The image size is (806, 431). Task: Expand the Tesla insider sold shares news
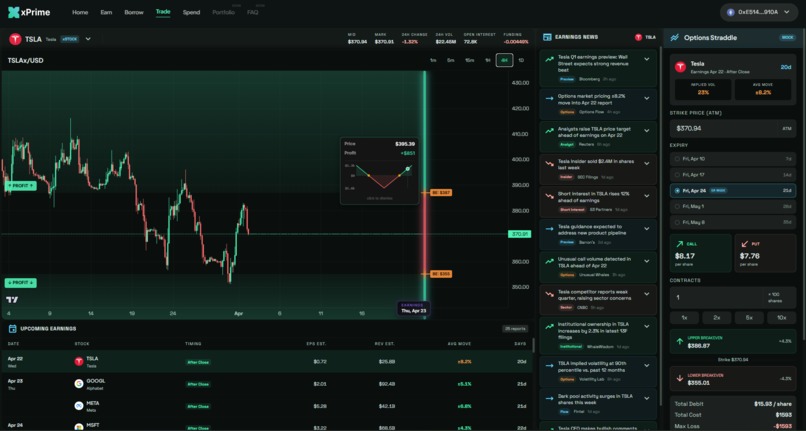pos(647,164)
